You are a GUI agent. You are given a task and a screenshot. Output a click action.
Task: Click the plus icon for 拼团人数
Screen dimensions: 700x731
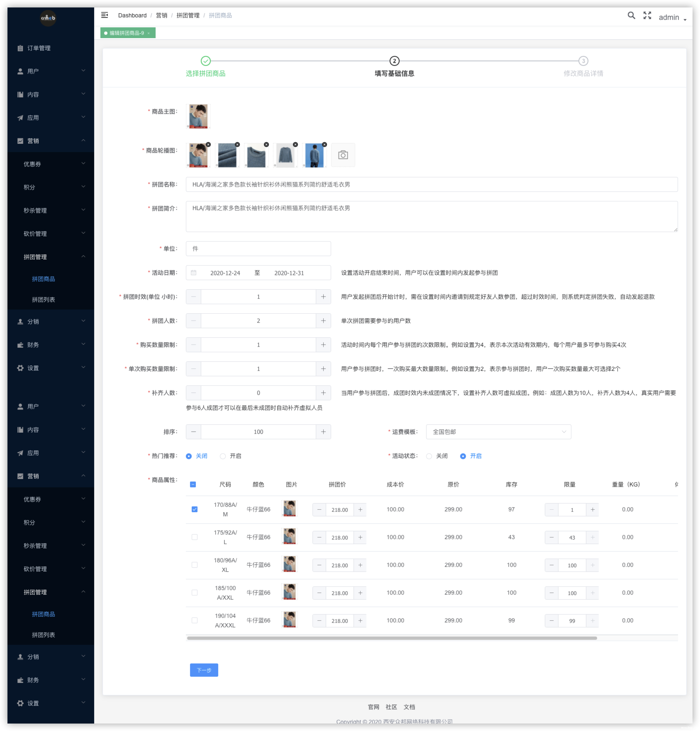[323, 321]
